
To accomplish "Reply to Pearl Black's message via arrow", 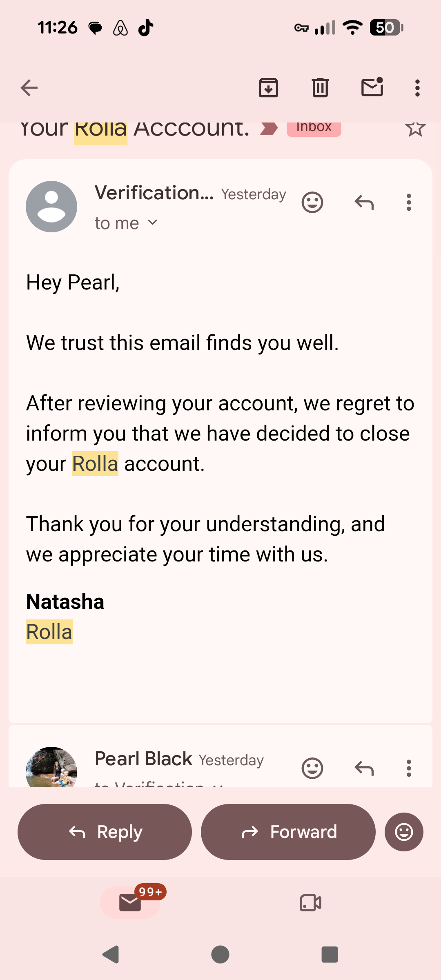I will [x=364, y=768].
